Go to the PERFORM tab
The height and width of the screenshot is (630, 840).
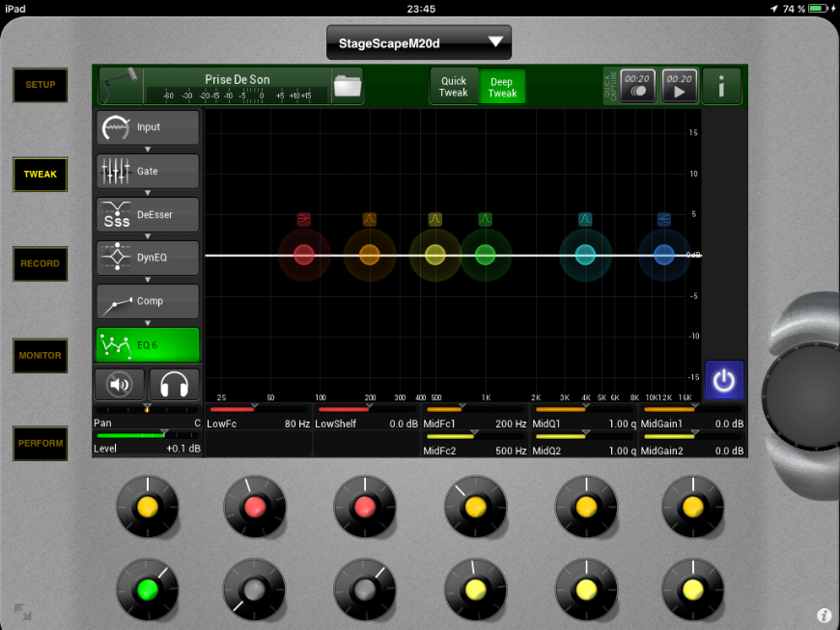41,444
